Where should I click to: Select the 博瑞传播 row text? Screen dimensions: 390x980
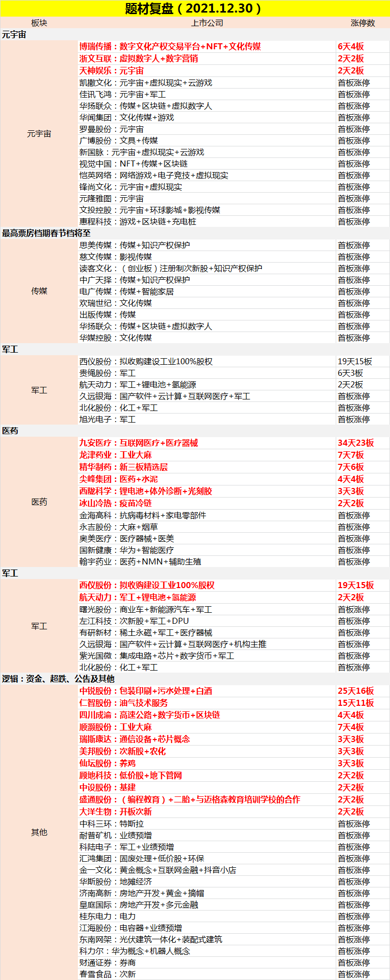pos(170,46)
